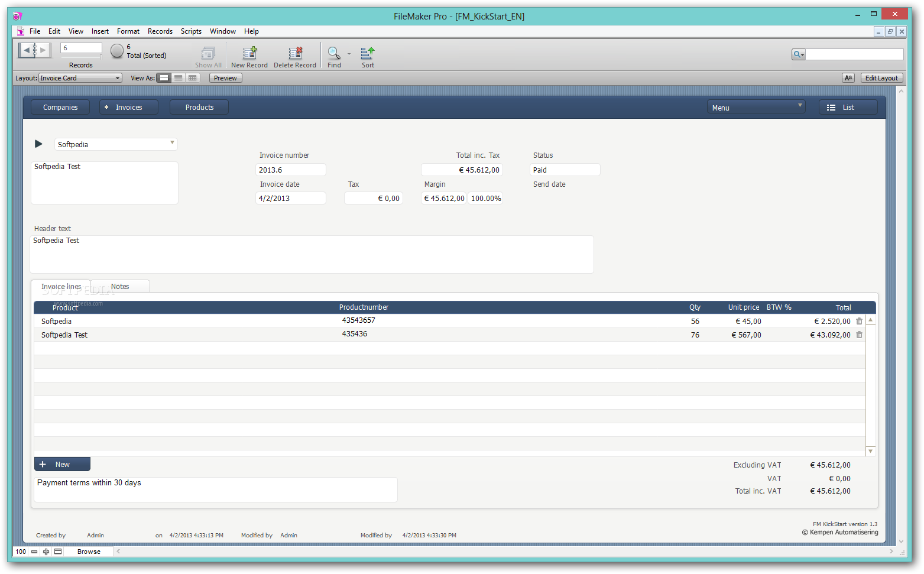Click the zoom level 100 indicator
Viewport: 924px width, 574px height.
tap(21, 552)
